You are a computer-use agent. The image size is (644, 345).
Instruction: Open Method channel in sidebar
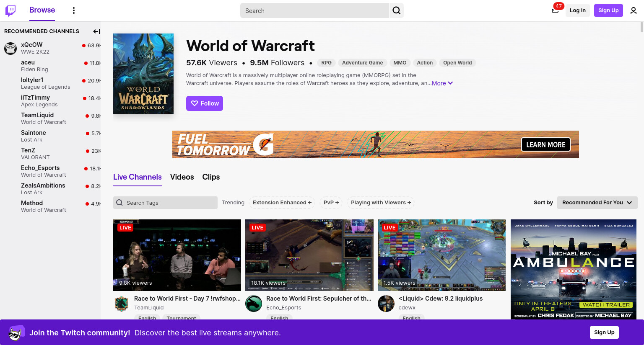point(50,206)
